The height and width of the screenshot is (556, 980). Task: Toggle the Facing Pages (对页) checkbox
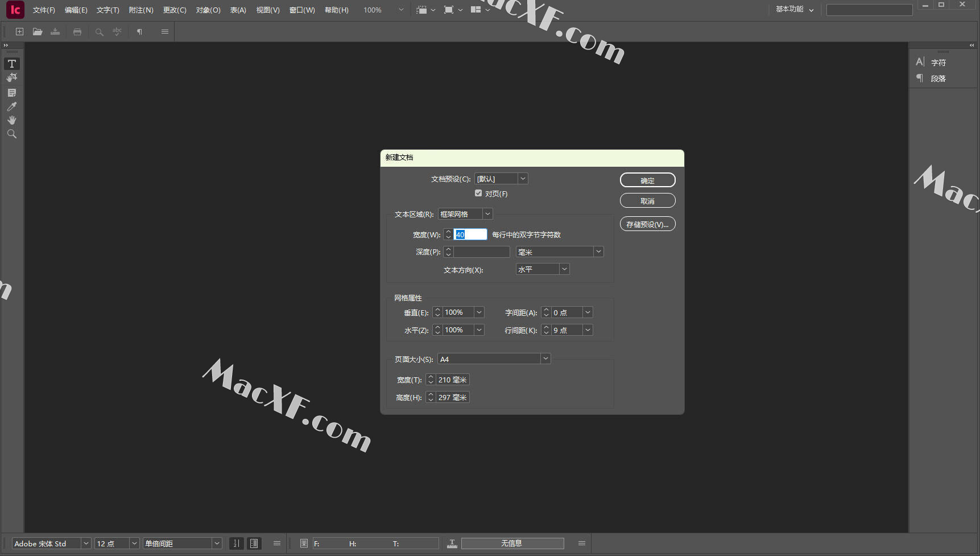coord(478,193)
